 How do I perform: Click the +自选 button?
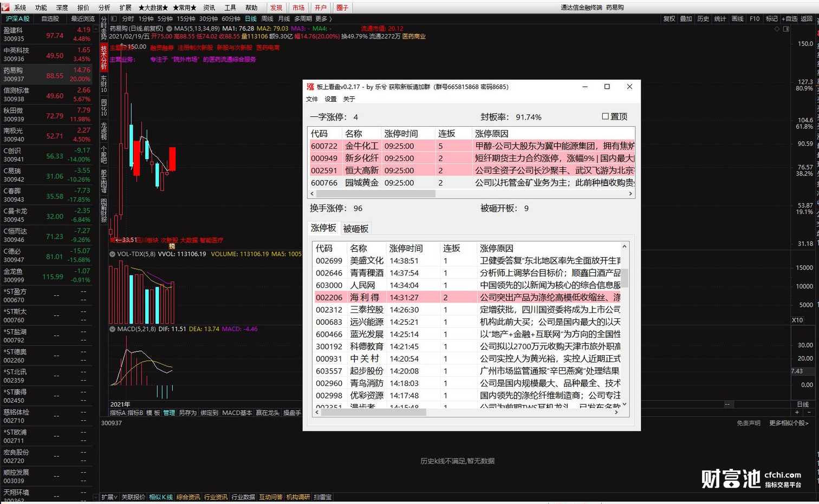(x=790, y=18)
